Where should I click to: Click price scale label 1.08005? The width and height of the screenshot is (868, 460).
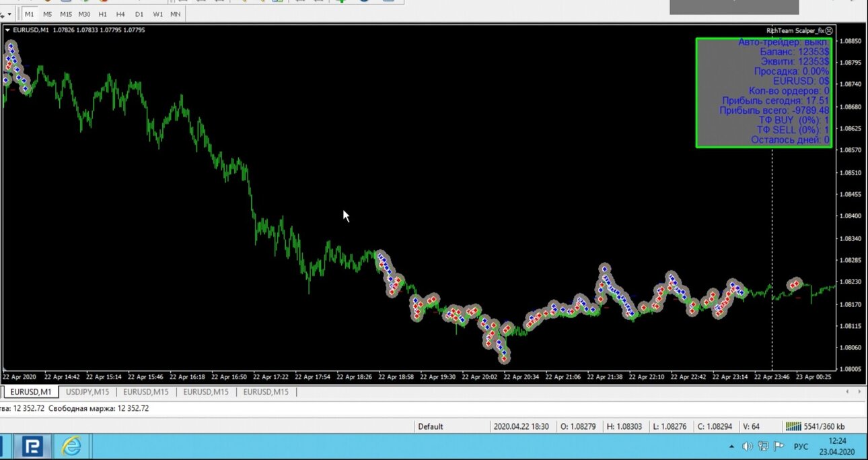click(x=851, y=369)
